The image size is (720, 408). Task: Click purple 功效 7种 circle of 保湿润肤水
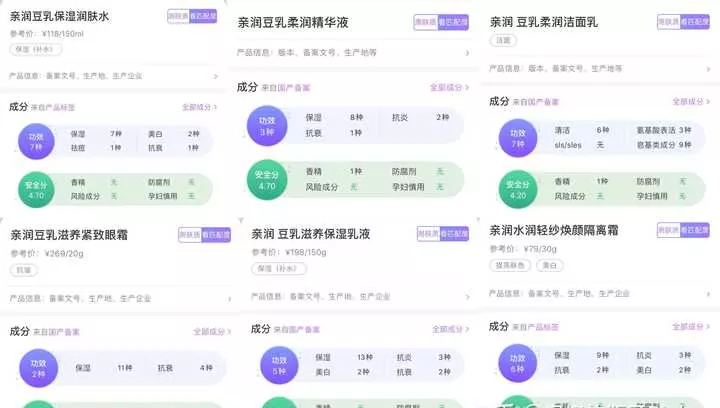point(36,141)
